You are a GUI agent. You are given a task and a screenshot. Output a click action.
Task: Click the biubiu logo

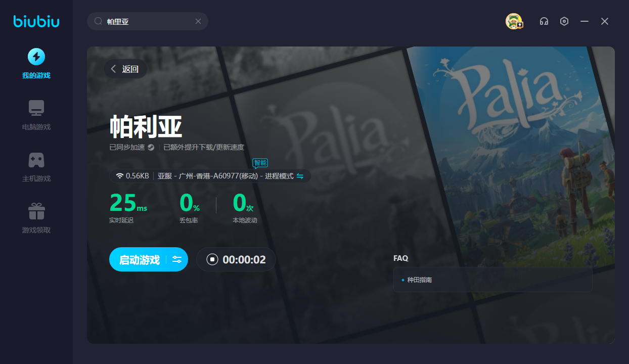pyautogui.click(x=36, y=21)
